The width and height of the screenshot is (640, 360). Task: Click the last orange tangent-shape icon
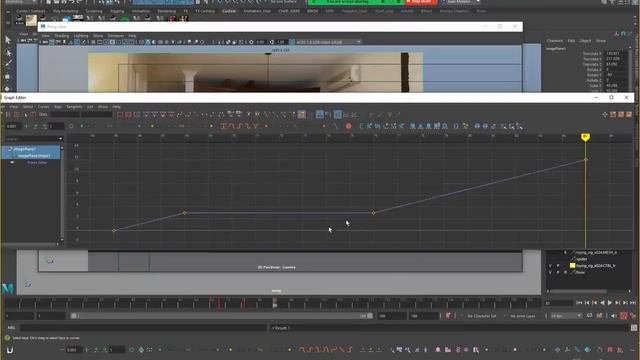256,126
